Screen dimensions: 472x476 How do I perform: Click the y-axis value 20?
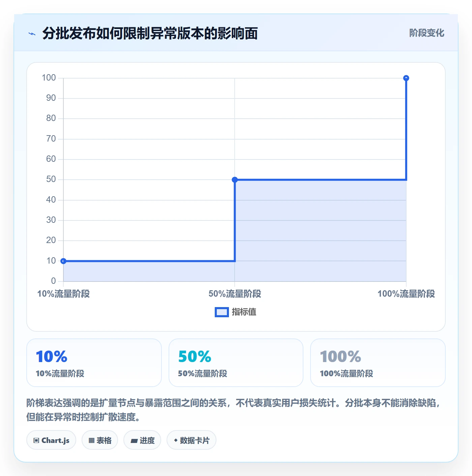point(51,240)
